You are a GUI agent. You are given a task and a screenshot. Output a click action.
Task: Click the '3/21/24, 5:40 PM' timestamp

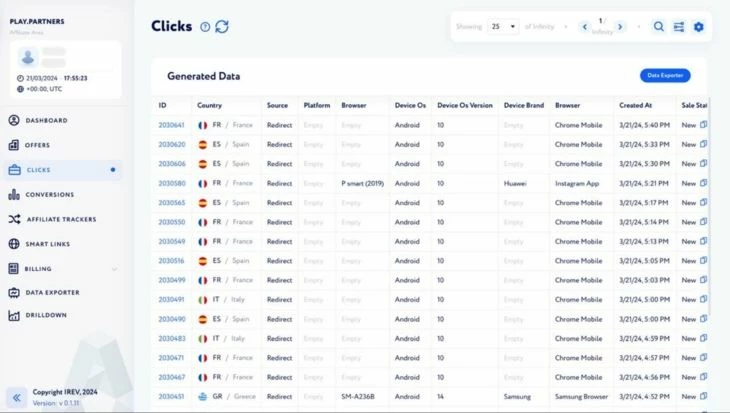click(644, 125)
